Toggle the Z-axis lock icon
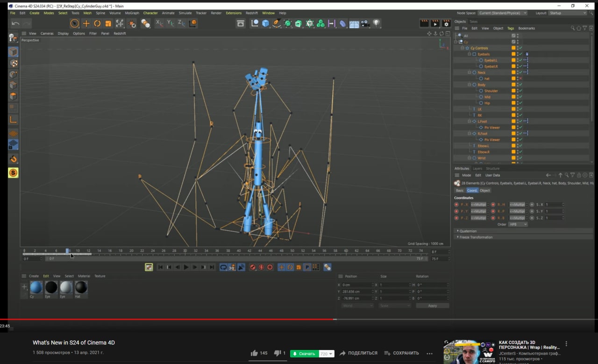 (x=181, y=23)
